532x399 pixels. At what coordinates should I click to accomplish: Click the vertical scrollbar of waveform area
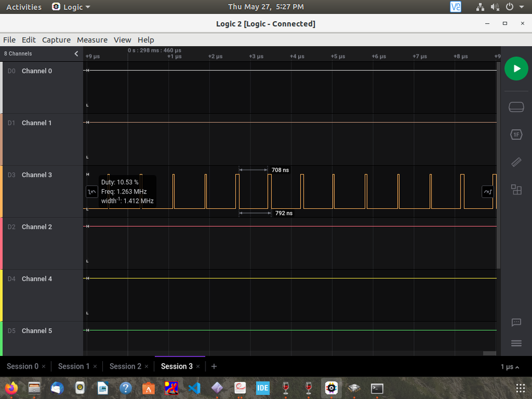pos(498,165)
